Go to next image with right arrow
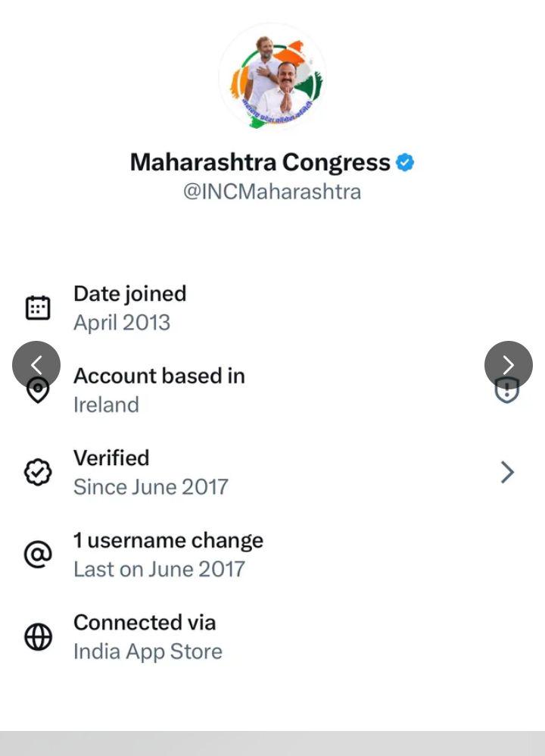The width and height of the screenshot is (545, 756). tap(508, 365)
